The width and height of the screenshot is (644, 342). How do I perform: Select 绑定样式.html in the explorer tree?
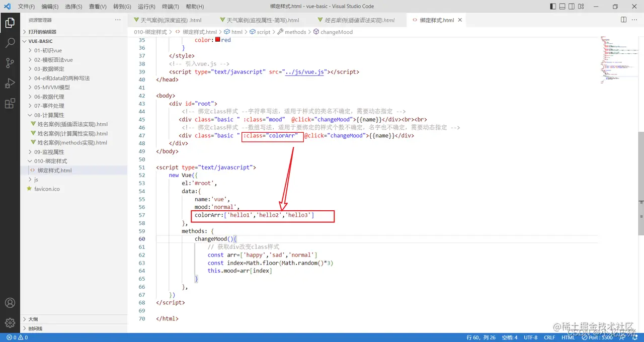point(73,170)
